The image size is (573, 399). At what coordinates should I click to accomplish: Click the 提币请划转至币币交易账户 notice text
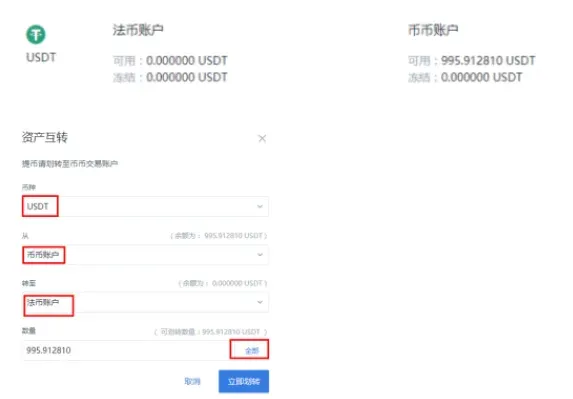pos(70,164)
